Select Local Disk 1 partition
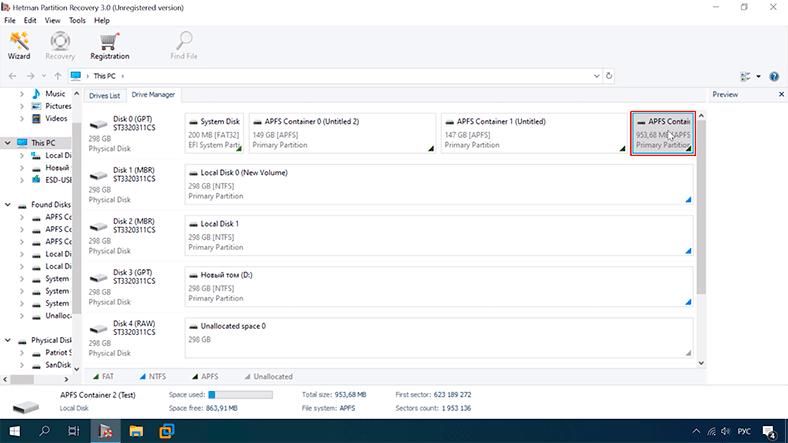 coord(439,236)
